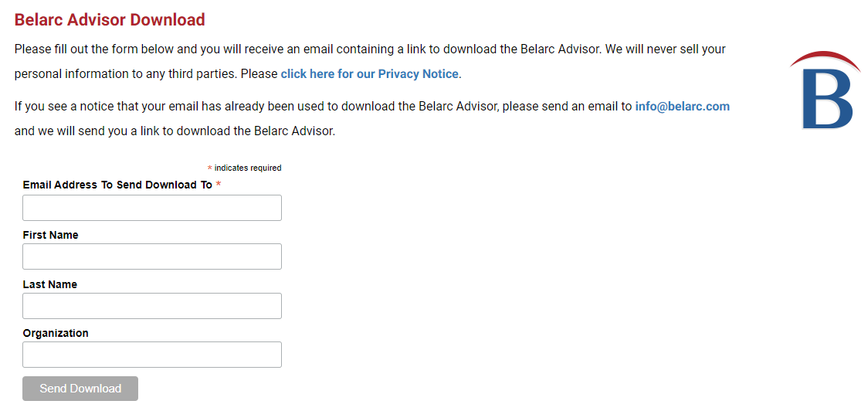Click the Organization label text
Screen dimensions: 868x411
point(56,333)
